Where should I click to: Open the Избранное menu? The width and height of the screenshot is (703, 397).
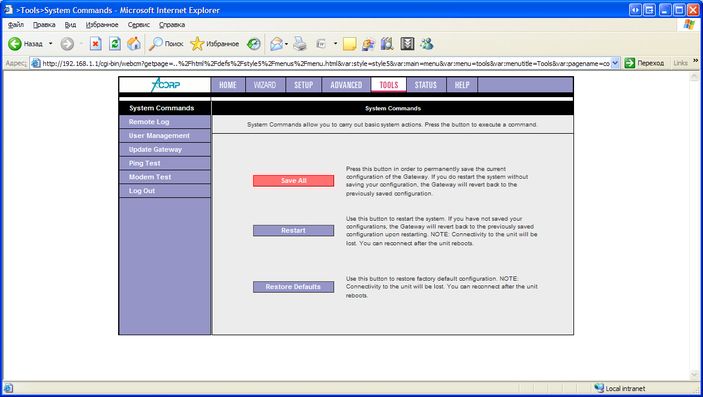(102, 25)
